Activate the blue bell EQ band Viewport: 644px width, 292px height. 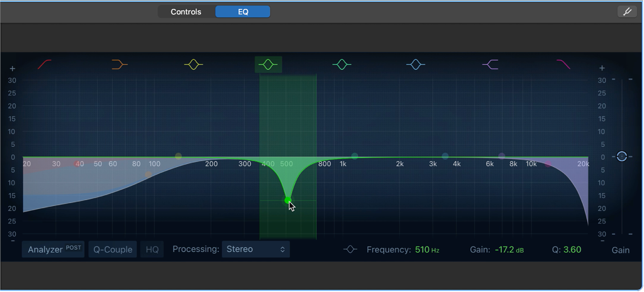pyautogui.click(x=416, y=64)
